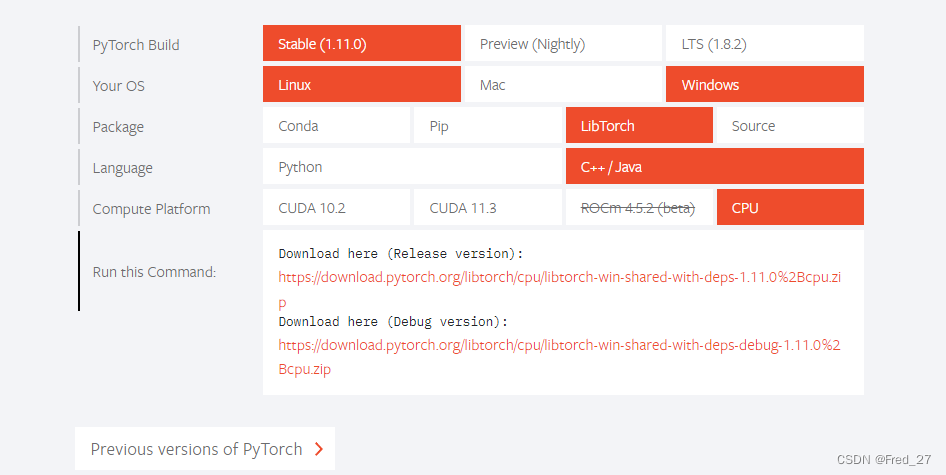Click the Package row label
Image resolution: width=946 pixels, height=475 pixels.
[118, 127]
